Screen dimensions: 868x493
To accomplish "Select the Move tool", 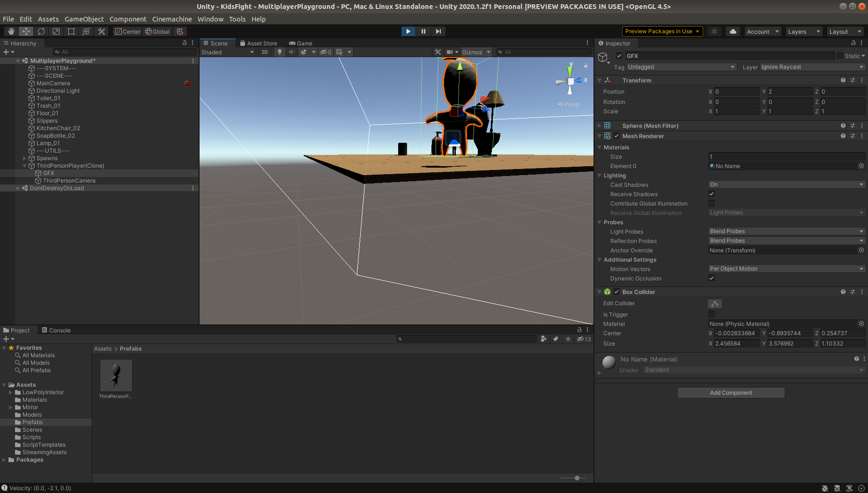I will coord(26,31).
